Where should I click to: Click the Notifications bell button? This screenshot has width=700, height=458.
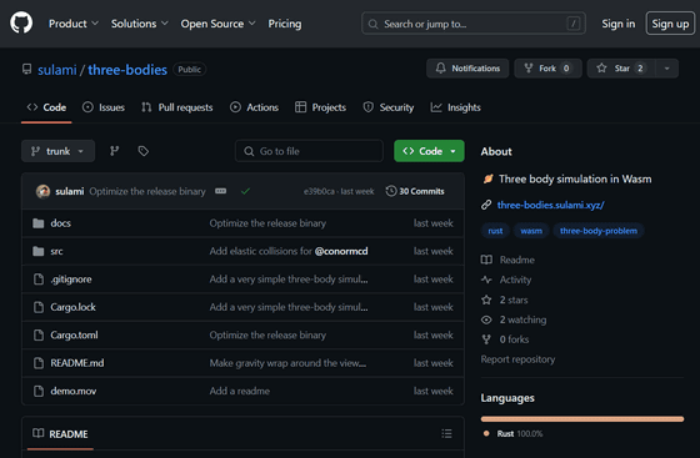point(467,68)
